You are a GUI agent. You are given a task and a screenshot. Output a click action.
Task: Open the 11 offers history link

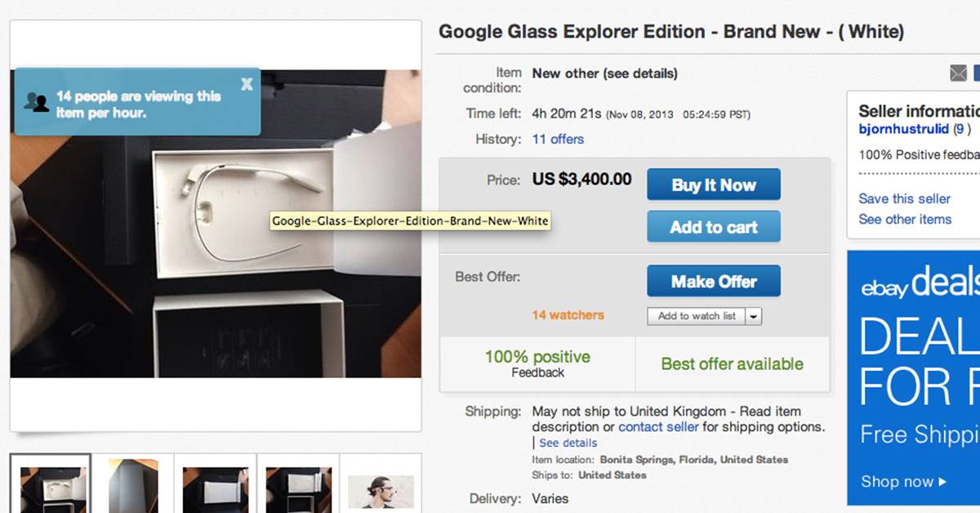click(558, 139)
